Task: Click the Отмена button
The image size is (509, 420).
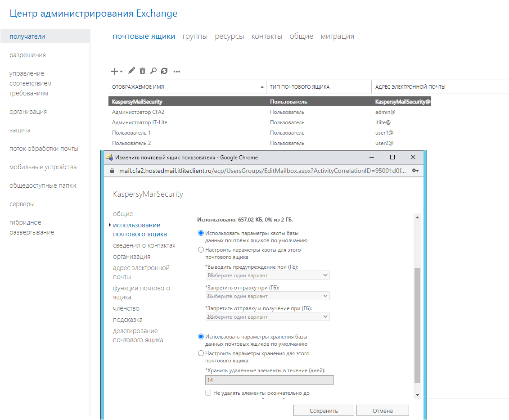Action: pyautogui.click(x=383, y=411)
